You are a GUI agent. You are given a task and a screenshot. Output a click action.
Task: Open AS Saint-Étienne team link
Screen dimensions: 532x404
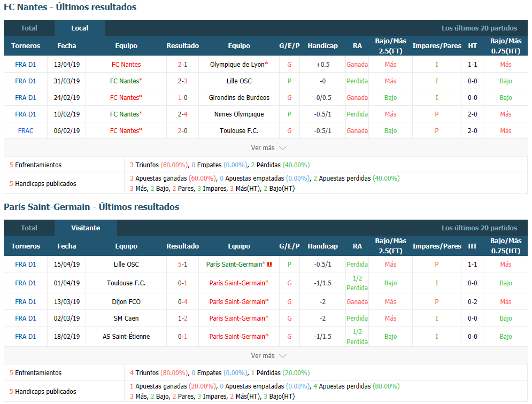[x=126, y=337]
